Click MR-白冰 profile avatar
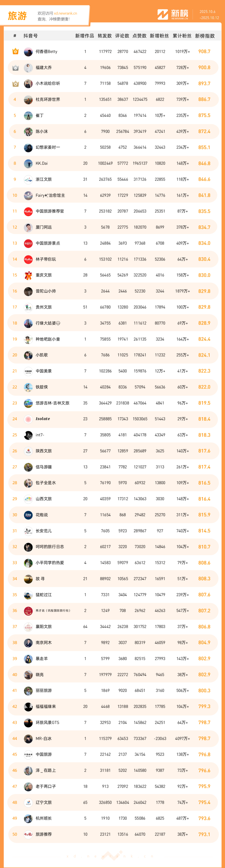Screen dimensions: 225x868 pyautogui.click(x=28, y=739)
